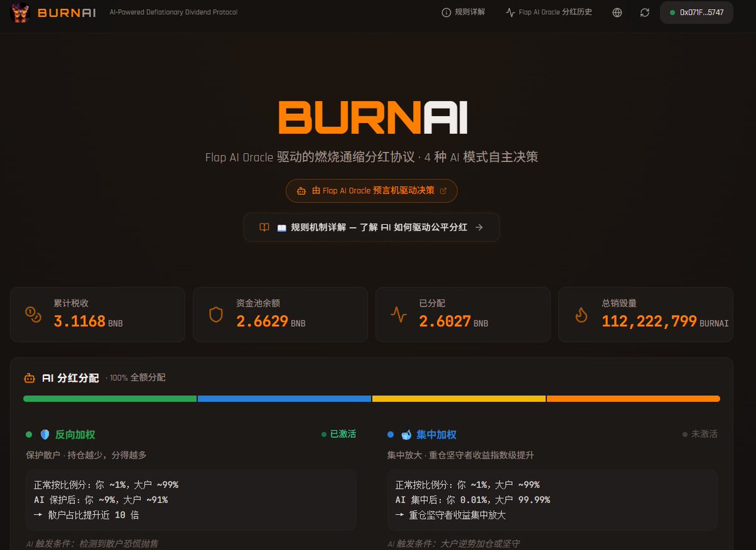This screenshot has width=756, height=550.
Task: Select the 集中加权 mode heading
Action: (436, 435)
